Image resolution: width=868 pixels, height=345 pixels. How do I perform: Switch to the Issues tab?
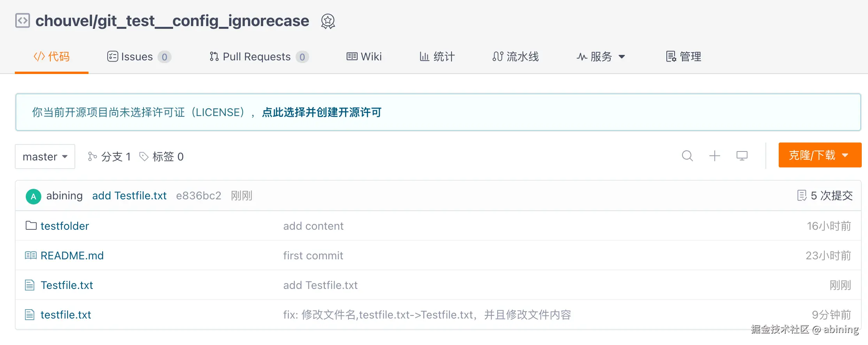pyautogui.click(x=139, y=57)
